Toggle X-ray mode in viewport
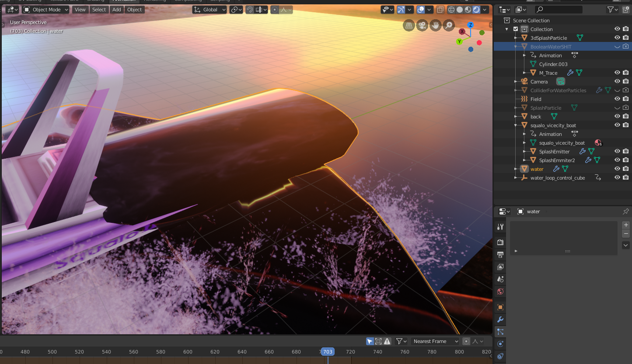This screenshot has height=364, width=632. pyautogui.click(x=440, y=10)
